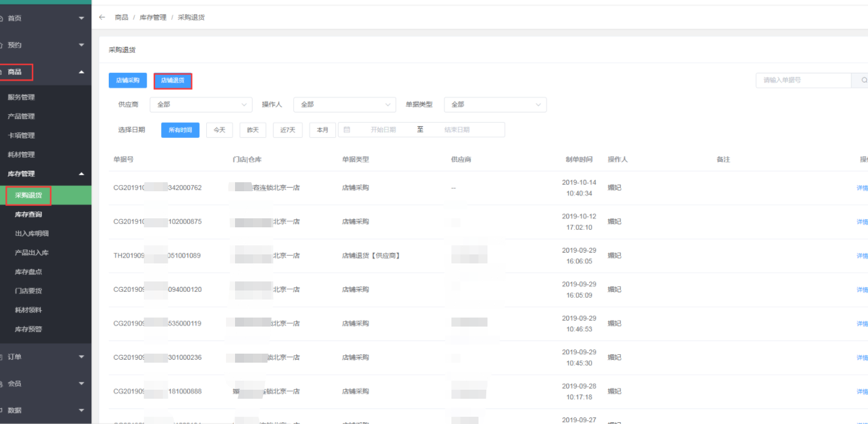
Task: Click the 2019-09-29 10:45:30 timestamp
Action: tap(579, 358)
